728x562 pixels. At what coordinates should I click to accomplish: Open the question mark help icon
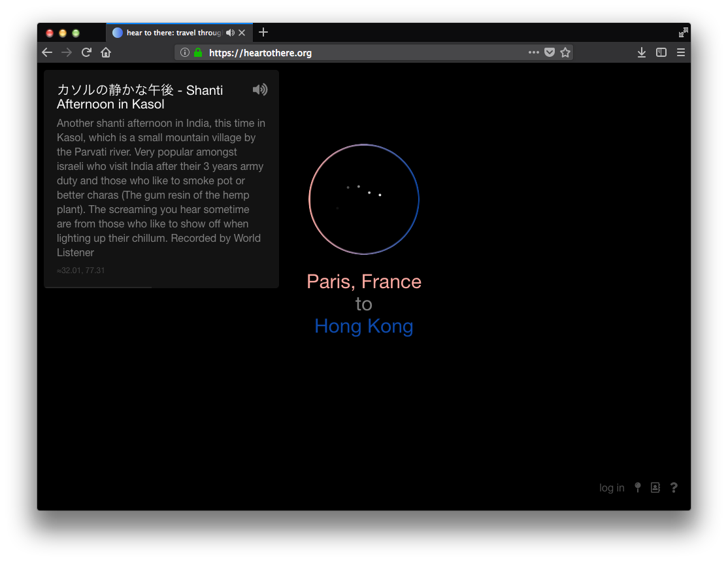pyautogui.click(x=674, y=488)
